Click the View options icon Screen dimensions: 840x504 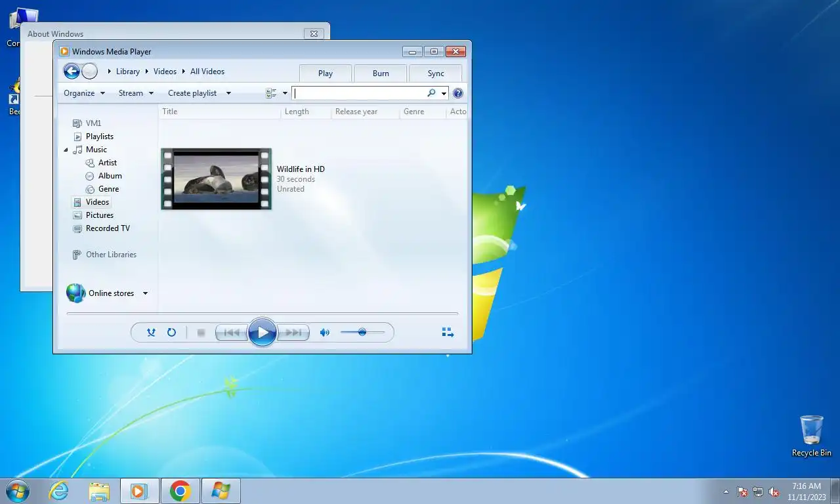pyautogui.click(x=271, y=93)
